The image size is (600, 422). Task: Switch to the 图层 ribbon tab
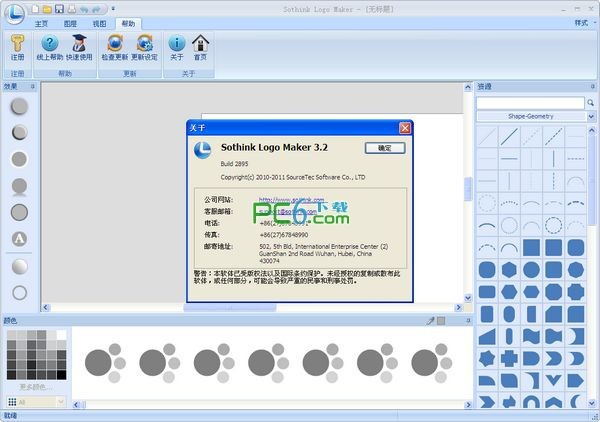70,24
